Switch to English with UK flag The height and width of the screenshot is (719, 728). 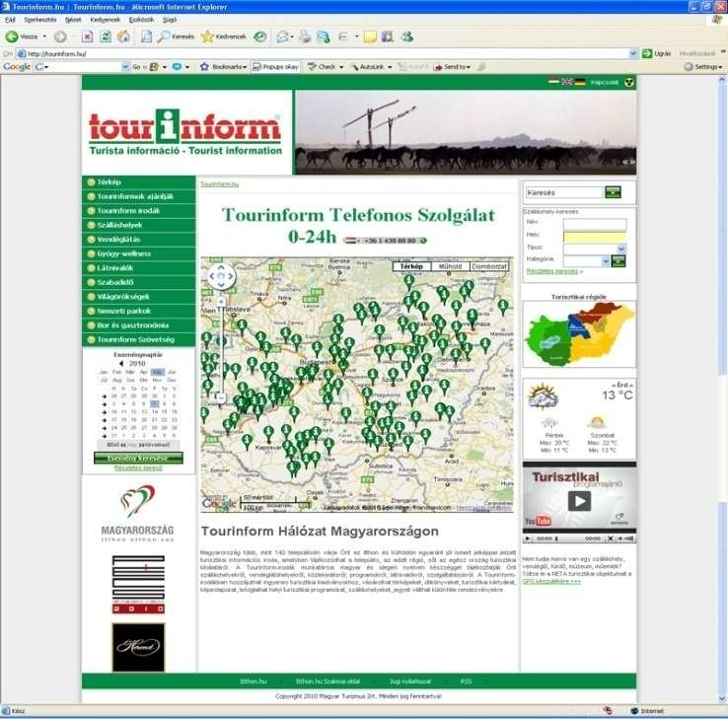tap(567, 82)
